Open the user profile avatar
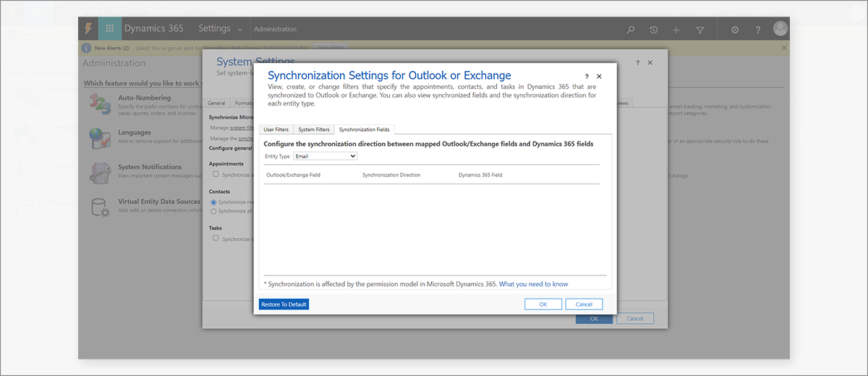This screenshot has width=868, height=376. click(780, 29)
